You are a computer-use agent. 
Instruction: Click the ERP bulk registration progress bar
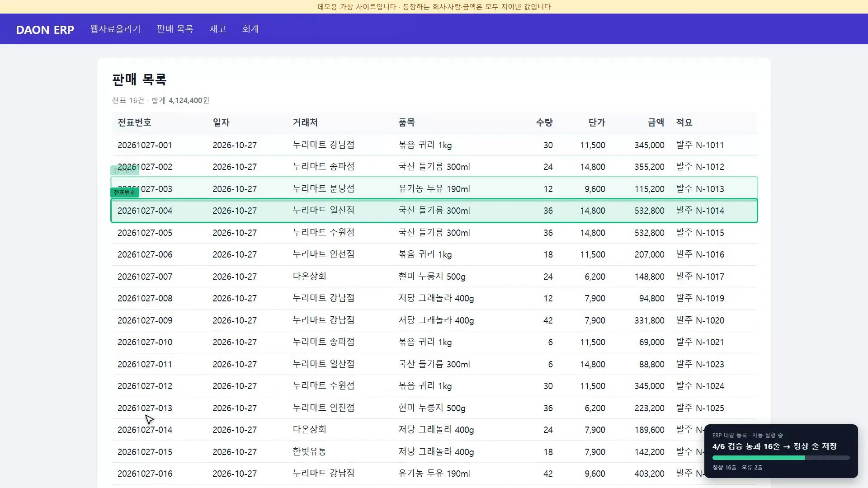coord(781,458)
